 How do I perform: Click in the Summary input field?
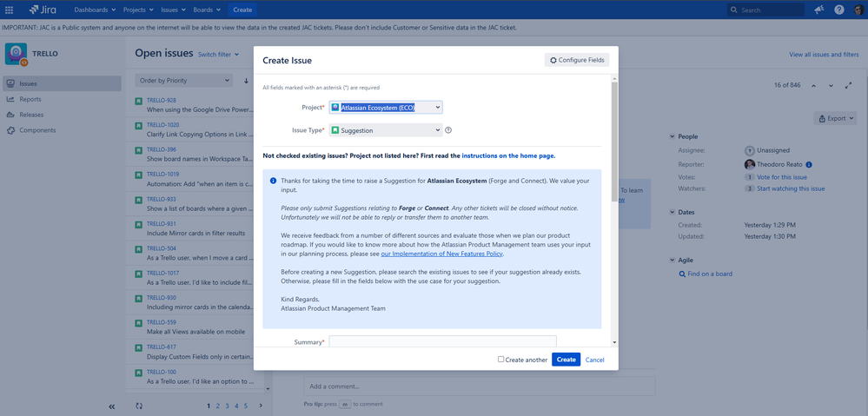pos(443,341)
